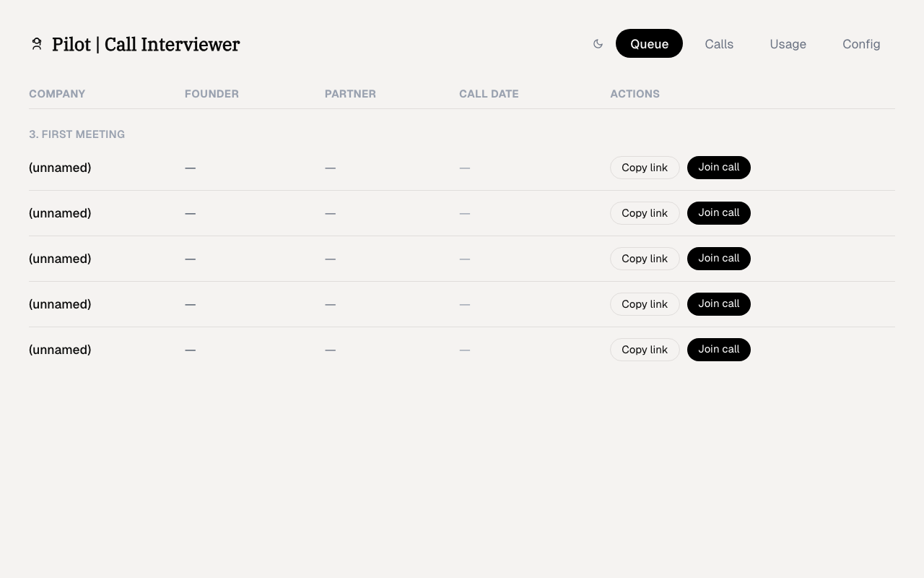Viewport: 924px width, 578px height.
Task: Click the COMPANY column header
Action: [x=57, y=94]
